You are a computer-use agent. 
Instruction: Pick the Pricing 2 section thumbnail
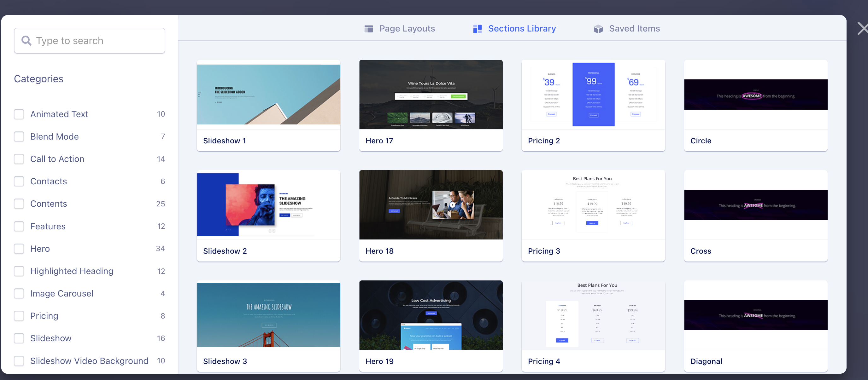(593, 95)
